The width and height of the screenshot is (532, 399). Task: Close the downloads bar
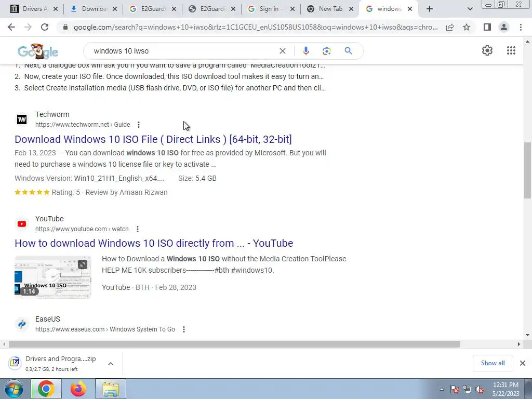tap(523, 363)
